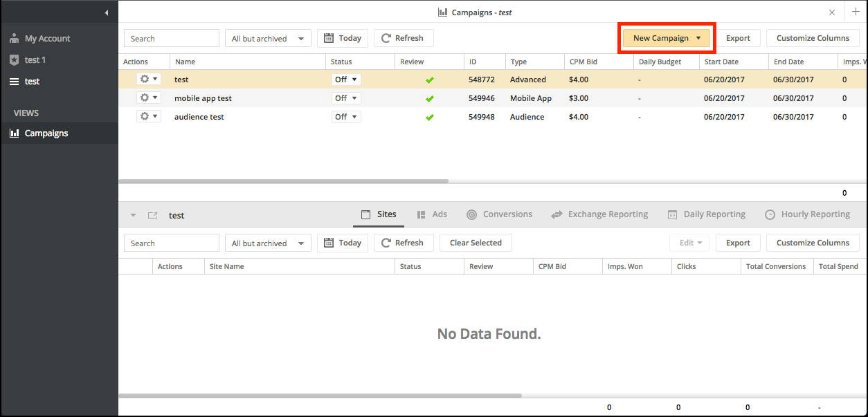
Task: Collapse the left sidebar using arrow icon
Action: point(106,12)
